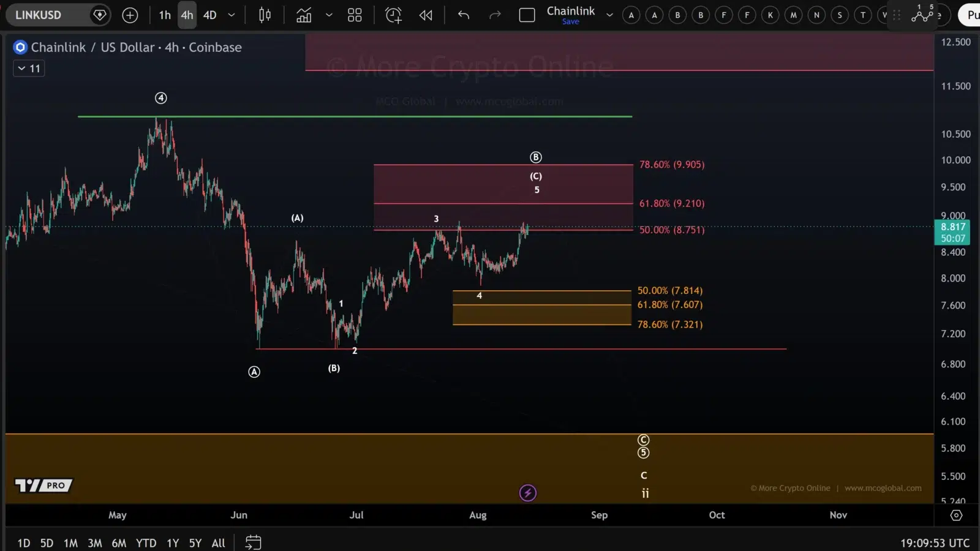The width and height of the screenshot is (980, 551).
Task: Click the current price label 8.817
Action: click(x=952, y=227)
